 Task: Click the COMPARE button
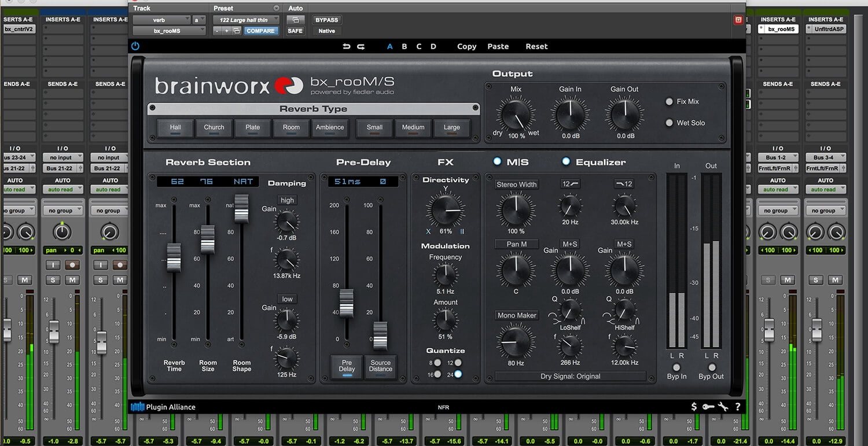click(x=260, y=31)
